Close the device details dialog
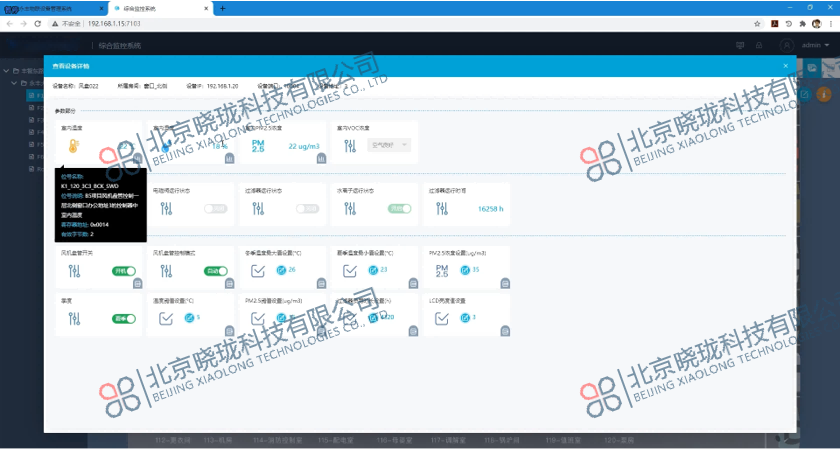 786,66
